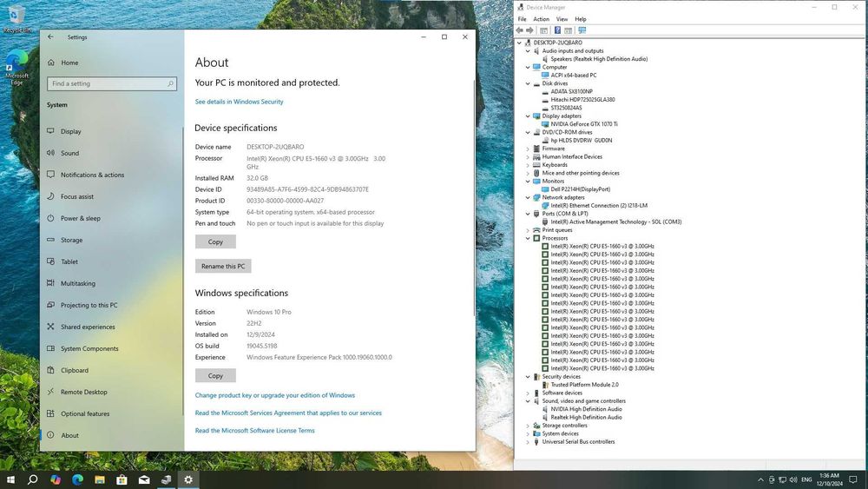The image size is (868, 489).
Task: Open Storage settings in the sidebar
Action: click(71, 240)
